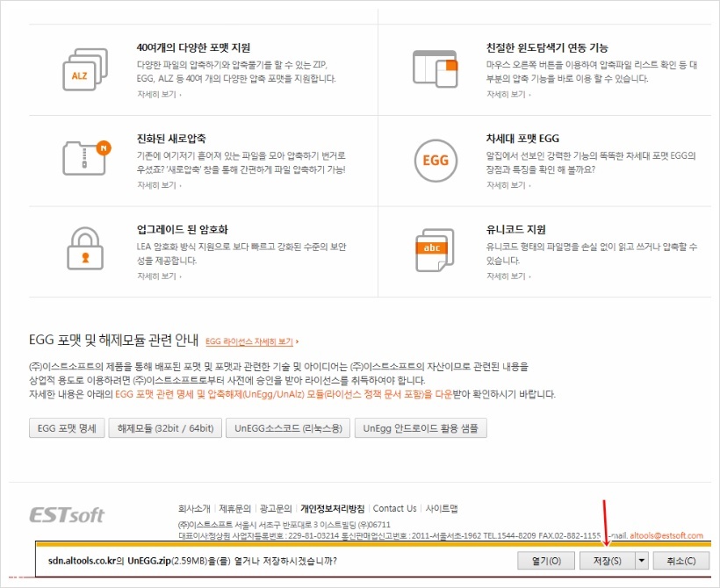Open 자세히 보기 under 업그레이드 된 암호화
720x588 pixels.
(159, 276)
